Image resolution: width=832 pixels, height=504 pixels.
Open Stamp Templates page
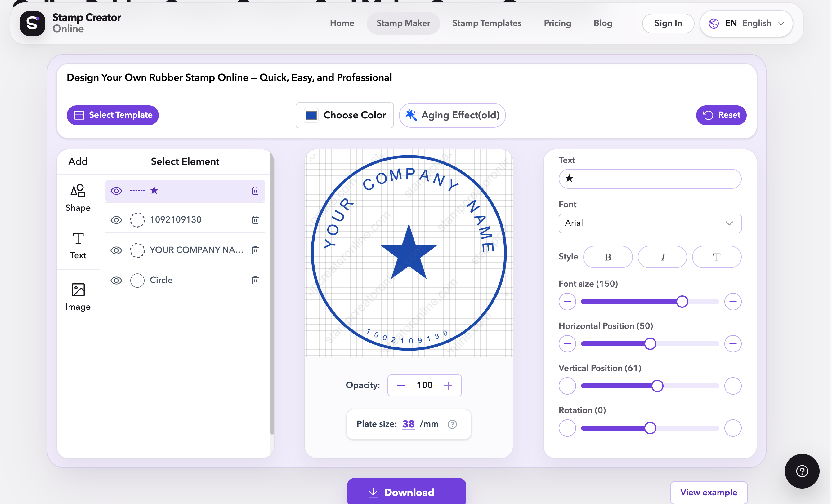tap(486, 23)
